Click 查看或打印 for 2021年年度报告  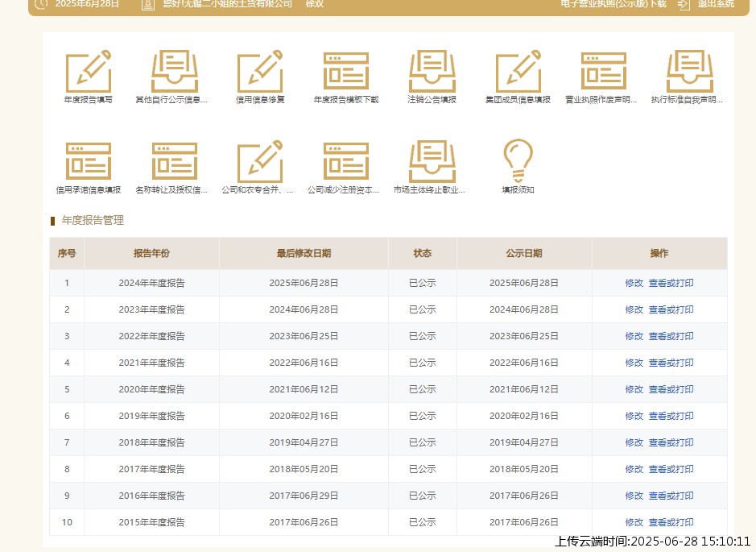(x=671, y=363)
